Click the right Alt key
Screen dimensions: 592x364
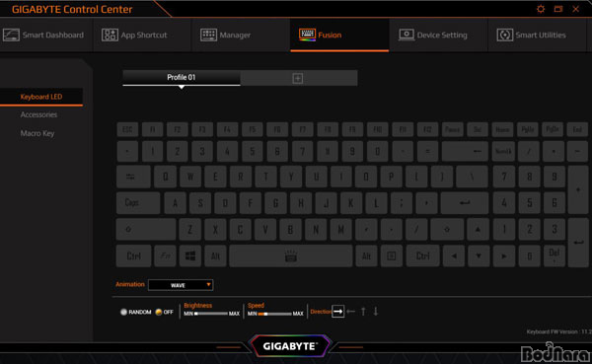(x=366, y=256)
